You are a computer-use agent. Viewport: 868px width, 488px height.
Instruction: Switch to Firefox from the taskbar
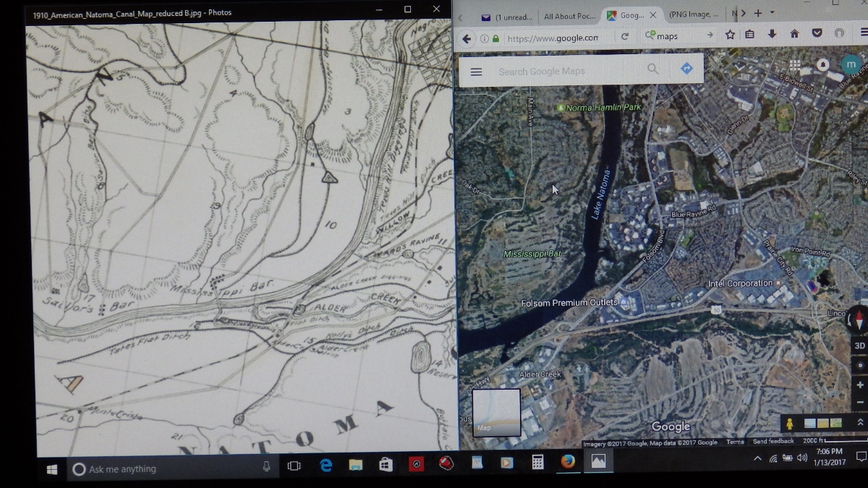pyautogui.click(x=568, y=461)
